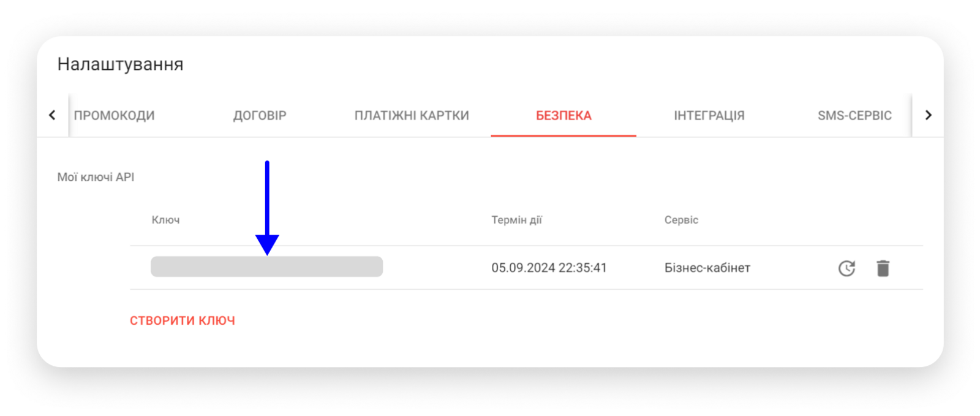Click the masked API key value
The height and width of the screenshot is (416, 980).
pos(267,267)
